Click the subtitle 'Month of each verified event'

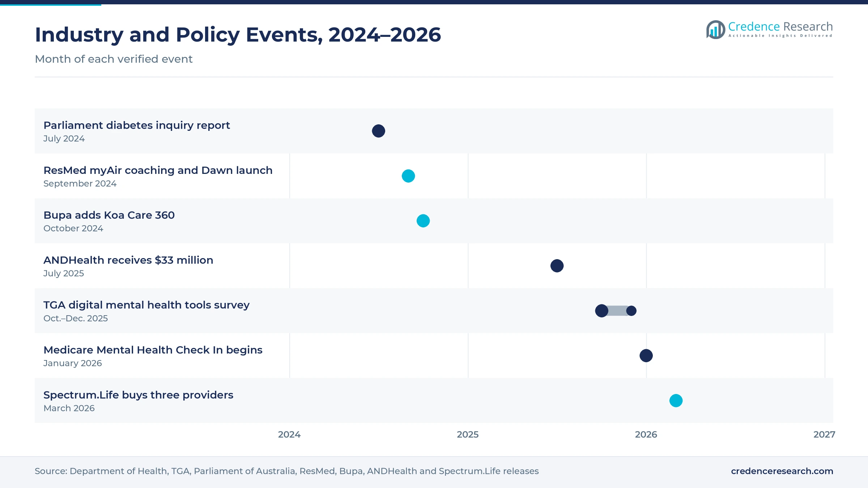click(x=114, y=59)
